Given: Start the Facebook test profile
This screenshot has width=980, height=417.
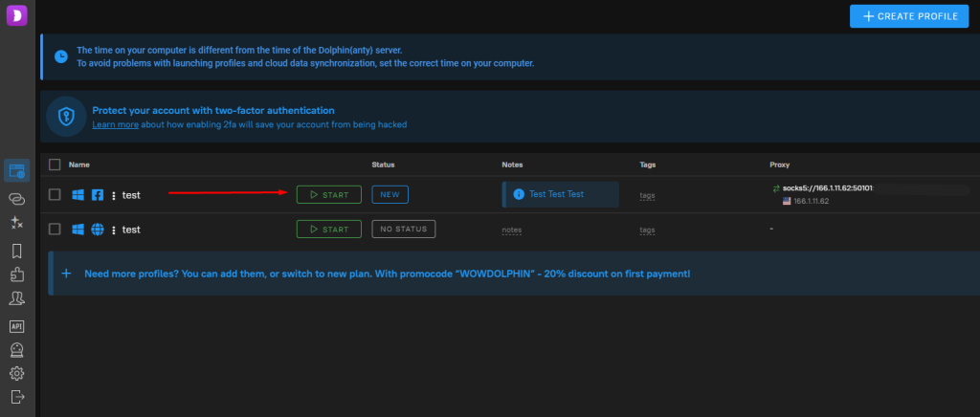Looking at the screenshot, I should 329,195.
